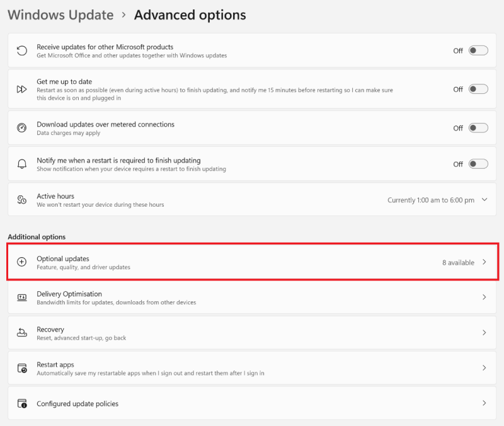This screenshot has width=504, height=426.
Task: Click the restart notification bell icon
Action: click(x=21, y=163)
